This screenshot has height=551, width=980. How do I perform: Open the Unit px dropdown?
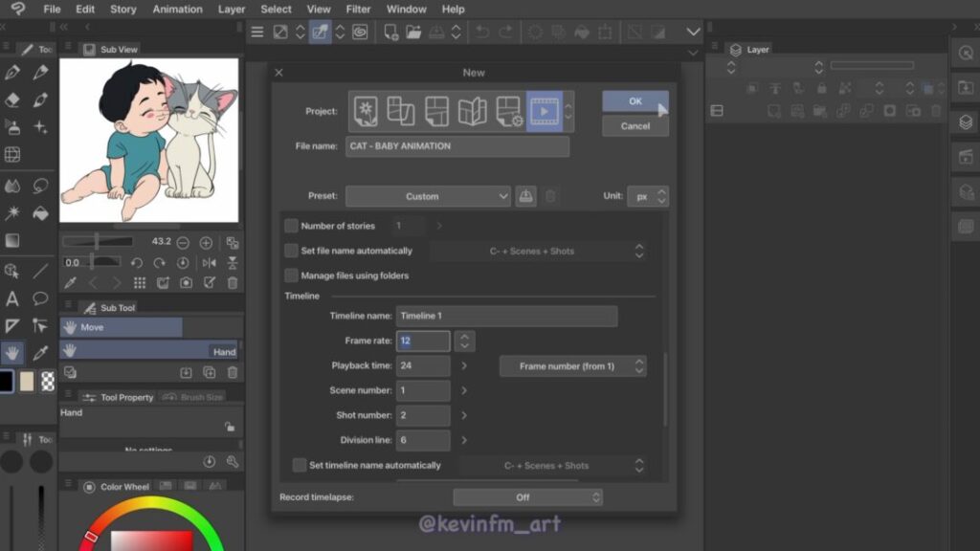pos(648,196)
